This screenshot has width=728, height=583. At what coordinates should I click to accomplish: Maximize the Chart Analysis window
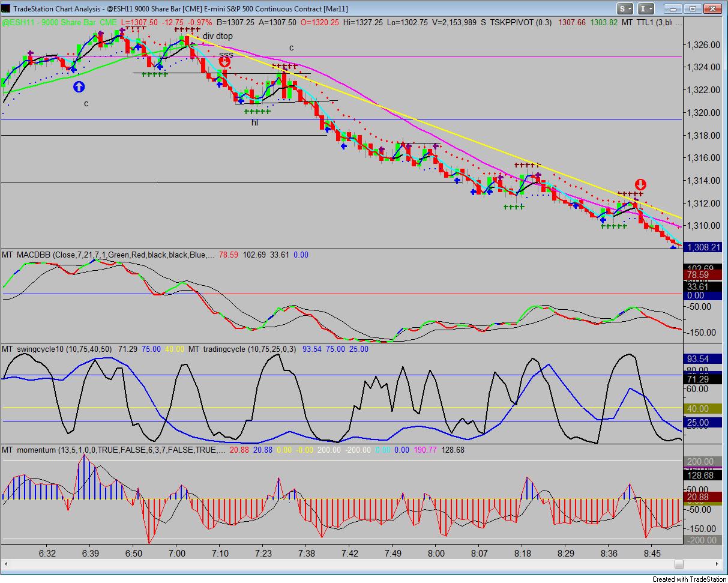(x=693, y=8)
